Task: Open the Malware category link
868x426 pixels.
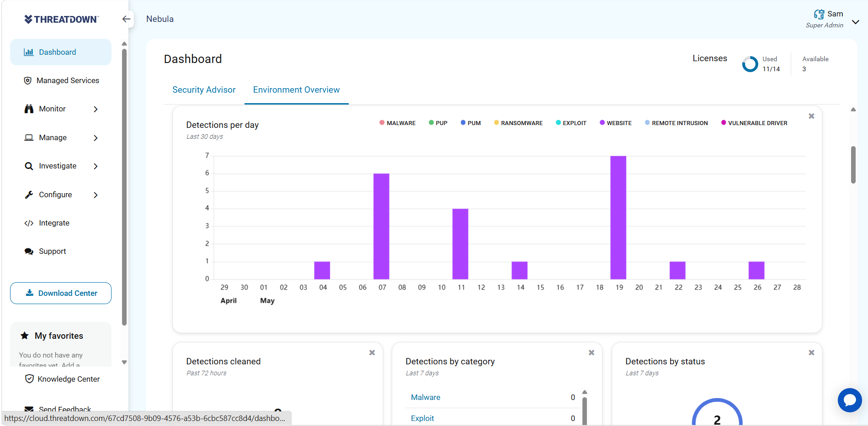Action: tap(426, 397)
